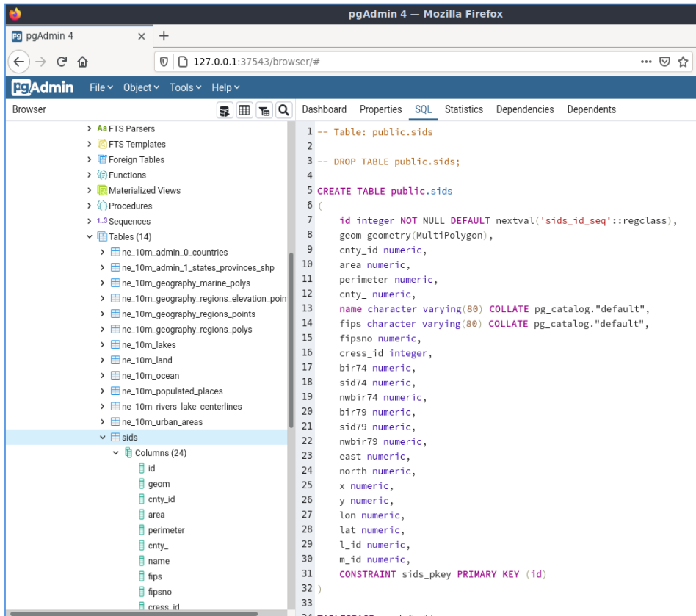This screenshot has width=696, height=616.
Task: Switch to the Statistics tab
Action: point(464,109)
